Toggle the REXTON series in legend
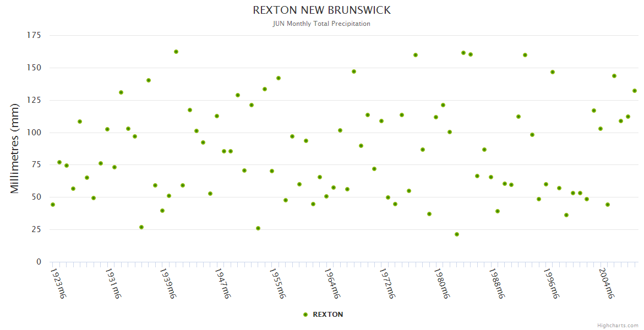644x330 pixels. 328,315
